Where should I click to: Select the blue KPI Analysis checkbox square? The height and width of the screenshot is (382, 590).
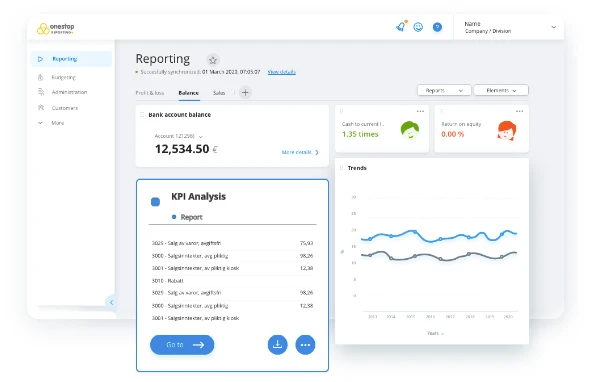pos(155,202)
